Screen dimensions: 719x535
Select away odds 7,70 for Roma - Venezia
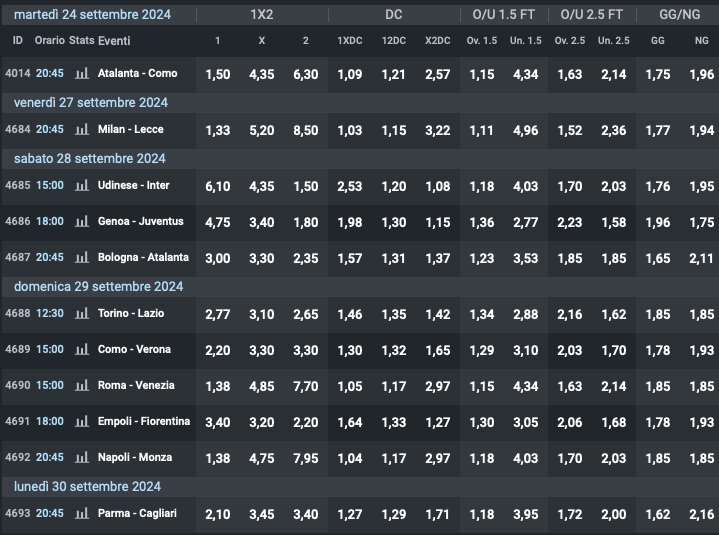tap(306, 386)
